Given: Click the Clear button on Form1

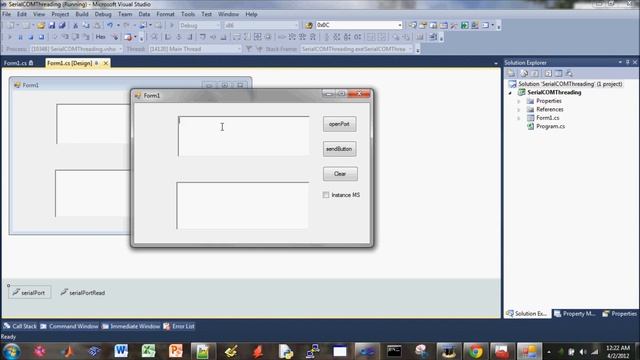Looking at the screenshot, I should pos(340,174).
